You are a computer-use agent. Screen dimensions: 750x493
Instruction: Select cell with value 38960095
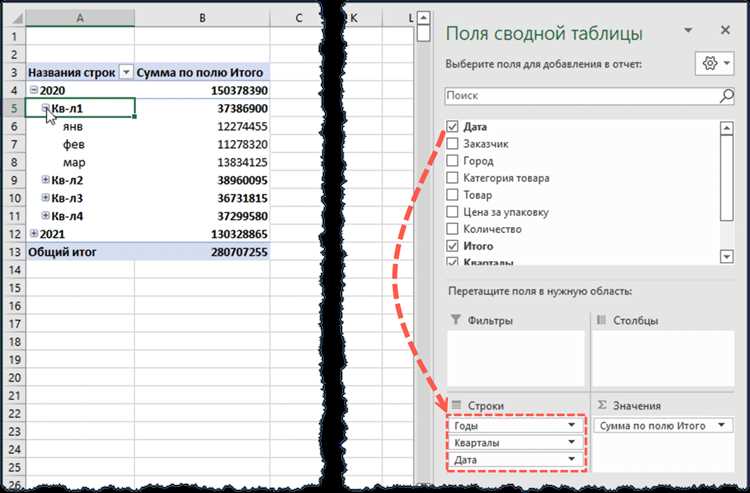[x=202, y=180]
